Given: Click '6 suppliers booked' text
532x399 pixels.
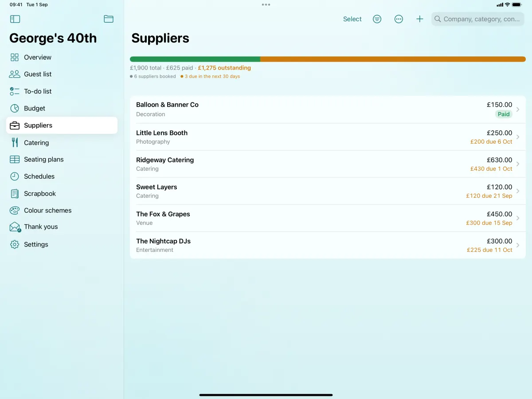Looking at the screenshot, I should click(x=155, y=76).
